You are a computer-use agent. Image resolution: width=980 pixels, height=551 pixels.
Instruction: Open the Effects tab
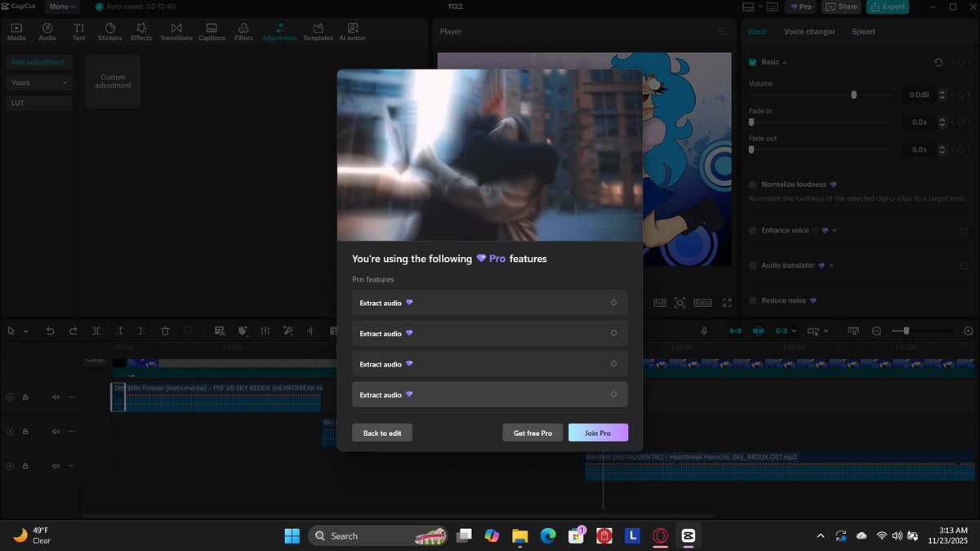click(x=141, y=32)
